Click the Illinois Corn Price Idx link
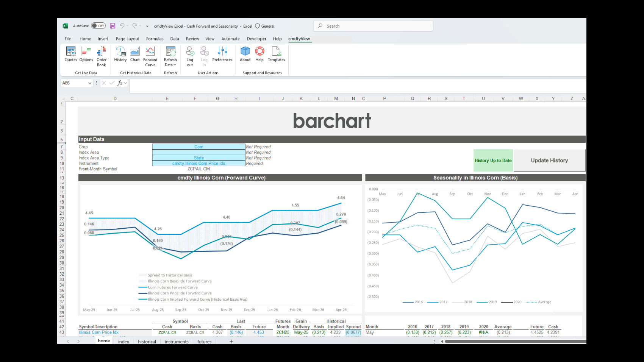Viewport: 644px width, 362px height. coord(98,332)
